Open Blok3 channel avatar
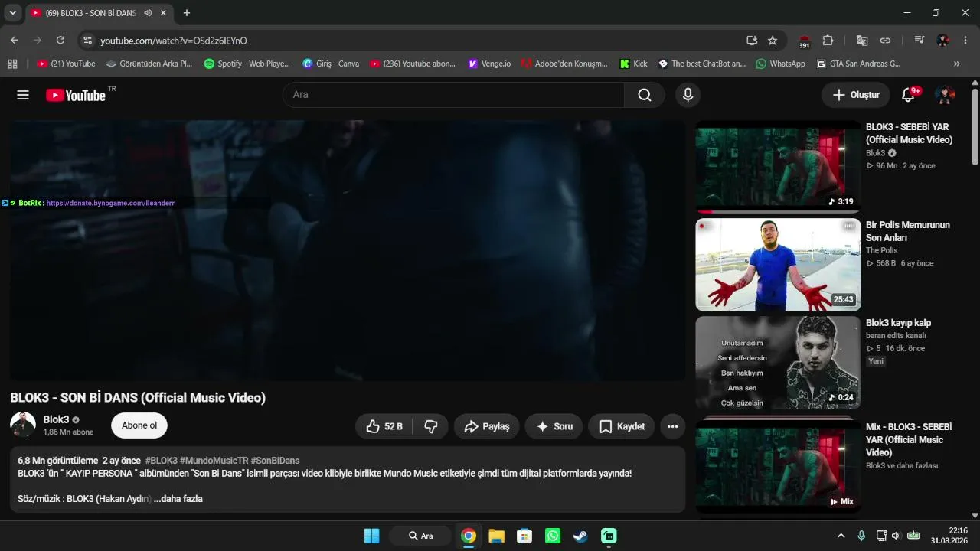 [x=23, y=425]
